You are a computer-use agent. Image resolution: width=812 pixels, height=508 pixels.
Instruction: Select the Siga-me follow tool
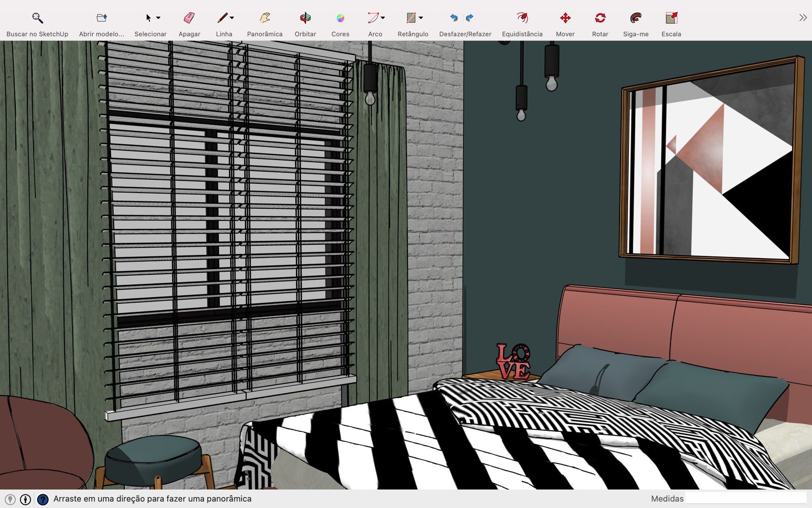pyautogui.click(x=635, y=18)
